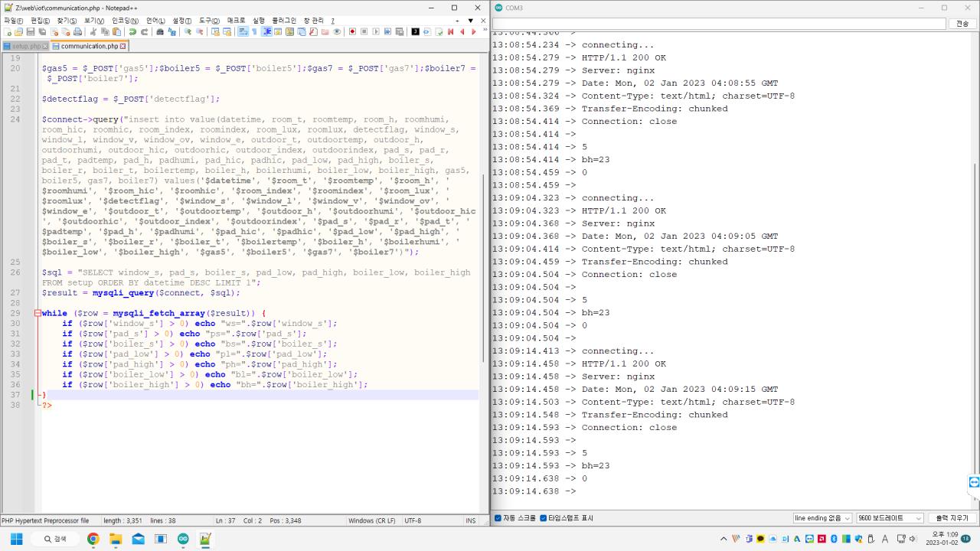Close the communication.php tab via its X
Viewport: 980px width, 551px height.
coord(122,46)
